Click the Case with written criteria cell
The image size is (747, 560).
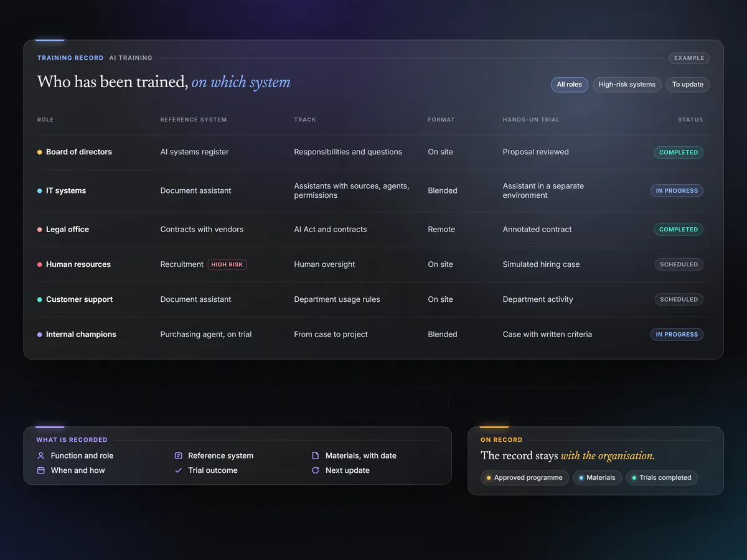click(547, 334)
